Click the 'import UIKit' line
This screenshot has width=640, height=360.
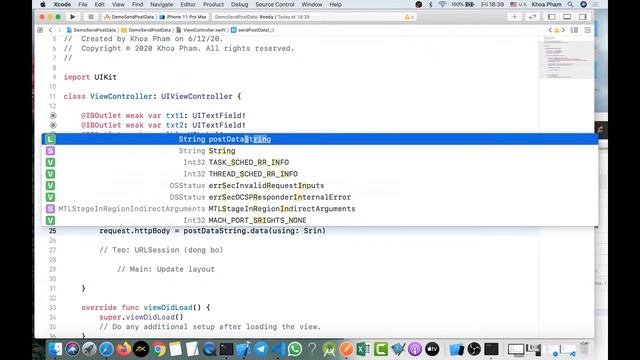point(90,77)
